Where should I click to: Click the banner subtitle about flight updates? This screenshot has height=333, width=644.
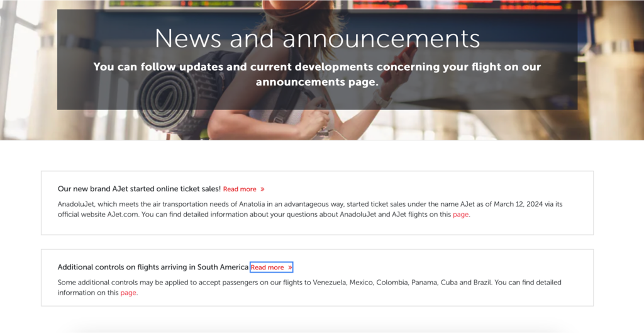[x=317, y=74]
